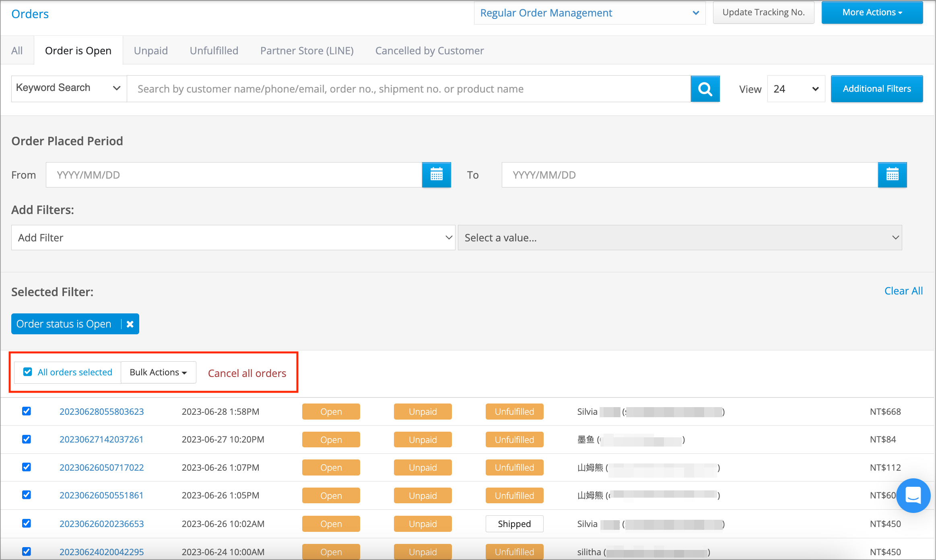This screenshot has height=560, width=936.
Task: Uncheck the All orders selected checkbox
Action: 27,372
